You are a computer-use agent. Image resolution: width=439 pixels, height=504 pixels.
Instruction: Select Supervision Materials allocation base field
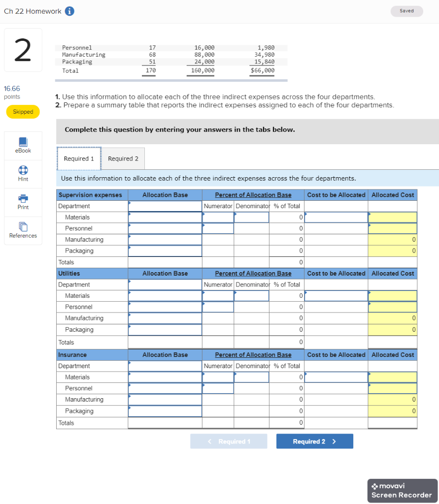click(165, 217)
